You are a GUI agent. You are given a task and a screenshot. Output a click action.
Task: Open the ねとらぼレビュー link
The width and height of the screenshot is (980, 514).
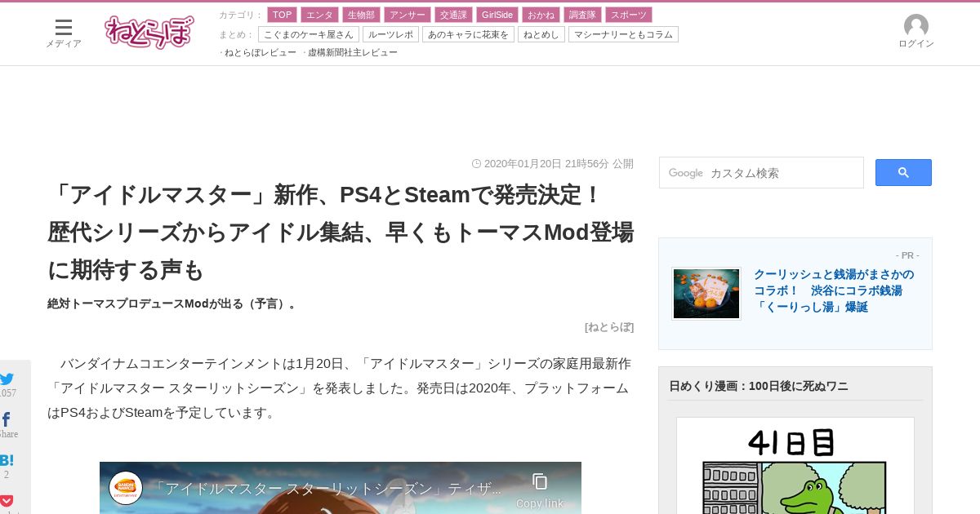click(260, 52)
